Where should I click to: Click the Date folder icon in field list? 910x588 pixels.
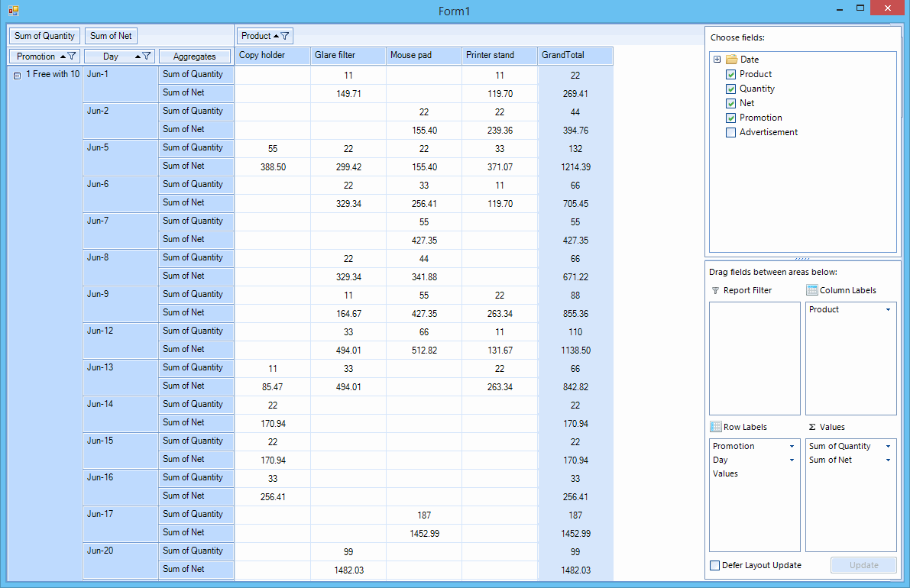point(731,59)
